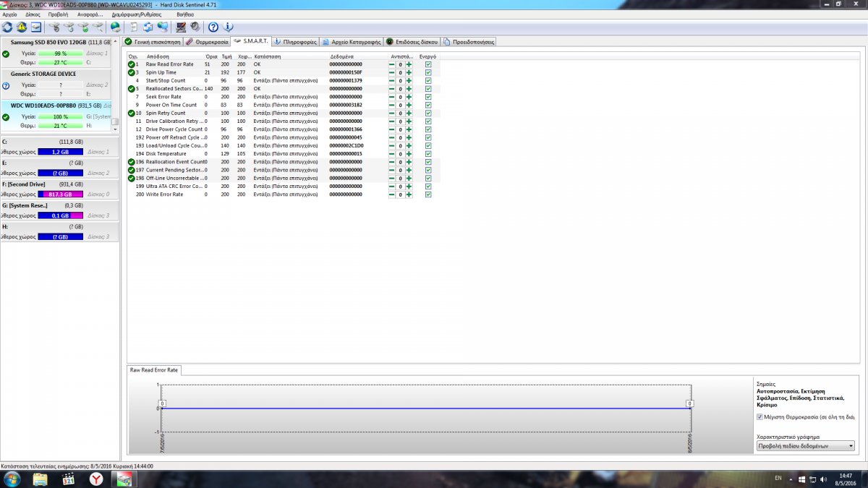Uncheck the enabled box for Spin Up Time
Image resolution: width=868 pixels, height=488 pixels.
pyautogui.click(x=428, y=72)
